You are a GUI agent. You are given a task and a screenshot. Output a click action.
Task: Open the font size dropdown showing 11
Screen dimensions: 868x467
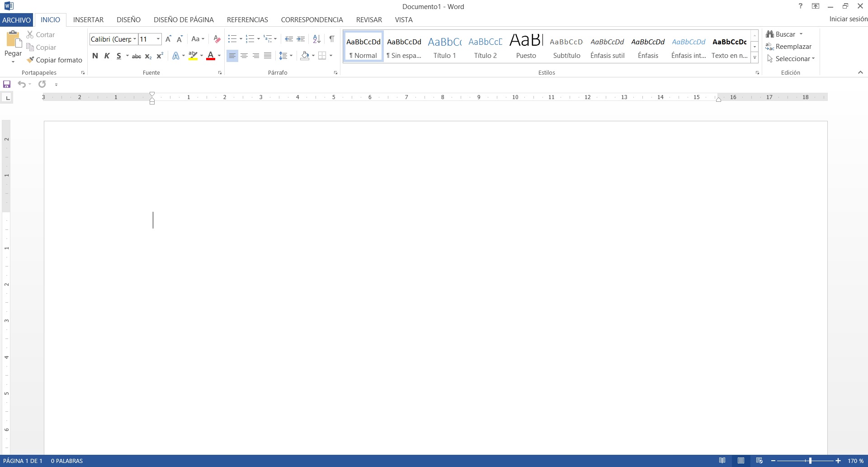point(158,39)
